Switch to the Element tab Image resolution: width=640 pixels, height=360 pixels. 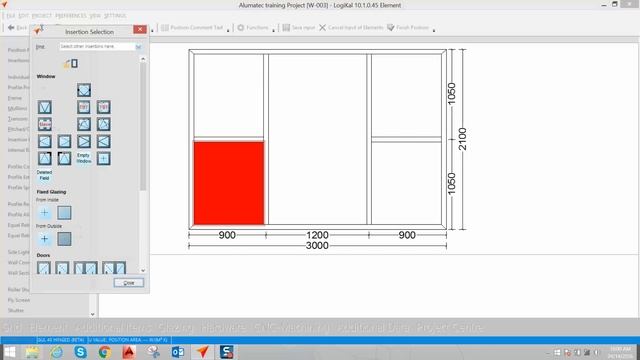click(48, 327)
